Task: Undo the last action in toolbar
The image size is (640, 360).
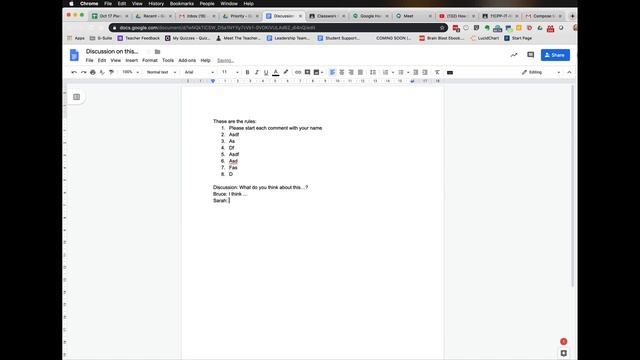Action: point(74,72)
